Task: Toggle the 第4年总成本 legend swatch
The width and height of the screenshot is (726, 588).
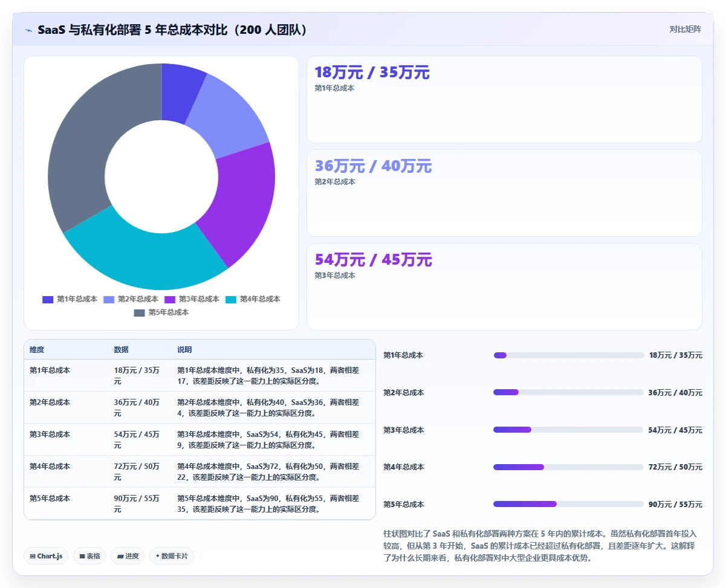Action: (x=231, y=299)
